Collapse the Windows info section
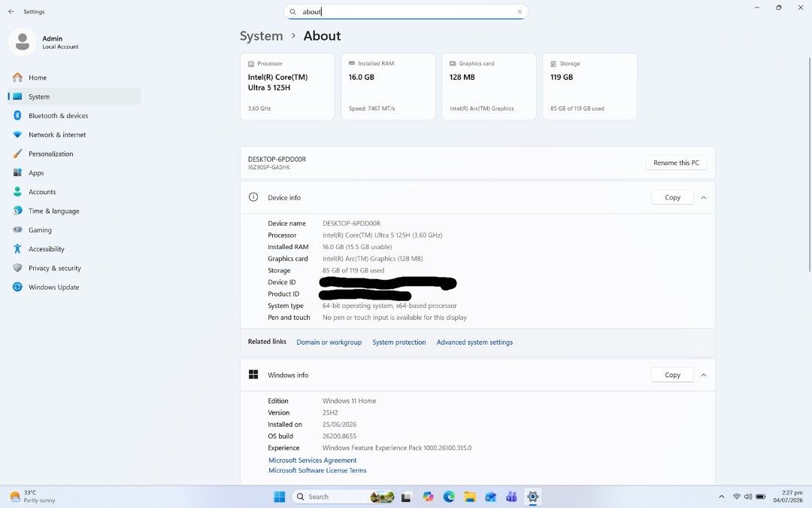Viewport: 812px width, 508px height. (703, 375)
